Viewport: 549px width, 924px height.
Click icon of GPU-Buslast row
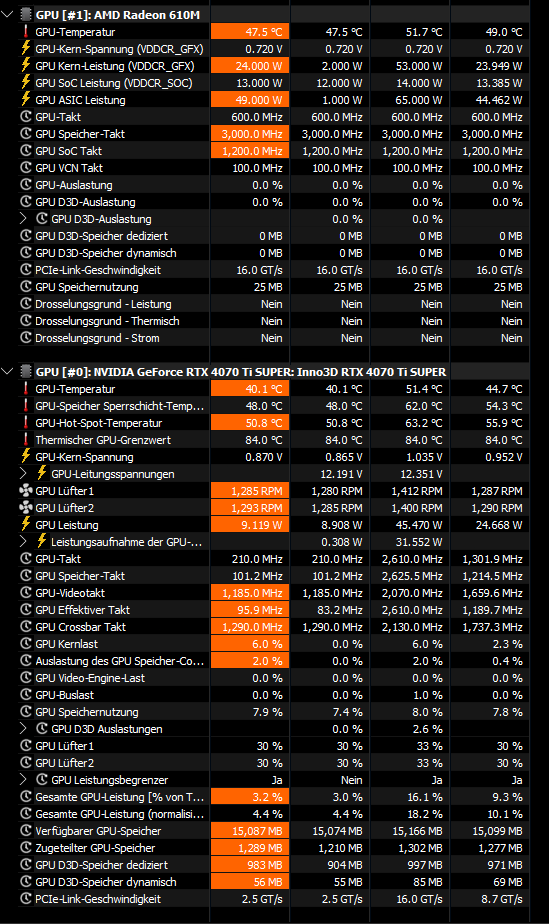click(x=25, y=695)
